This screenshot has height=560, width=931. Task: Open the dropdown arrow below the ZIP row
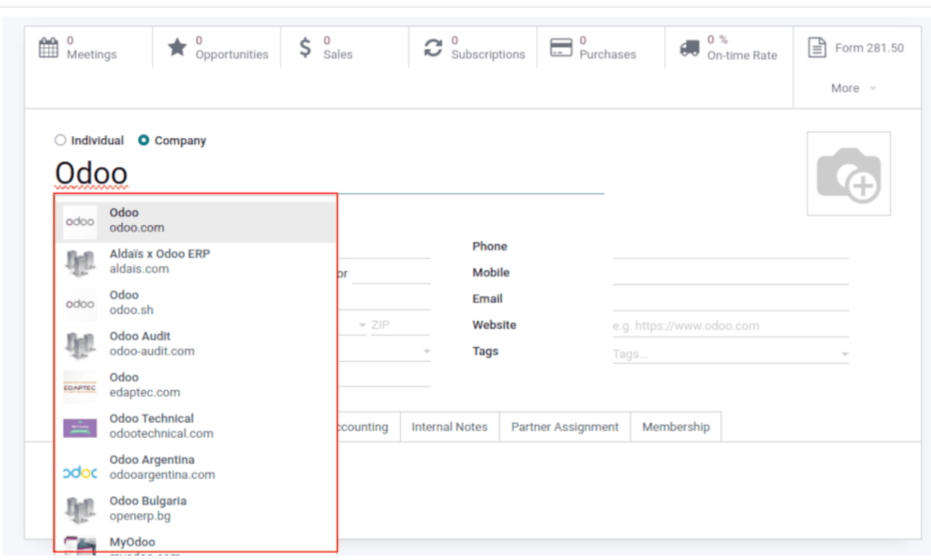427,351
